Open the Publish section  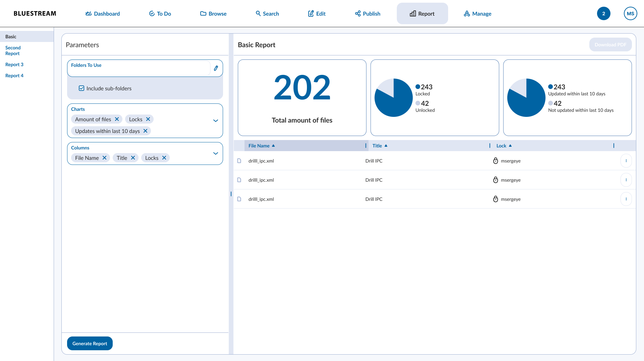coord(368,13)
